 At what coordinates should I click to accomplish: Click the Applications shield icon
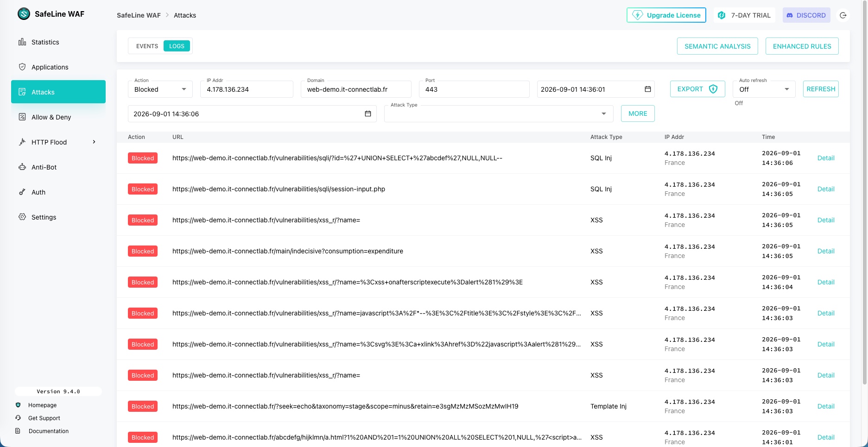tap(22, 67)
